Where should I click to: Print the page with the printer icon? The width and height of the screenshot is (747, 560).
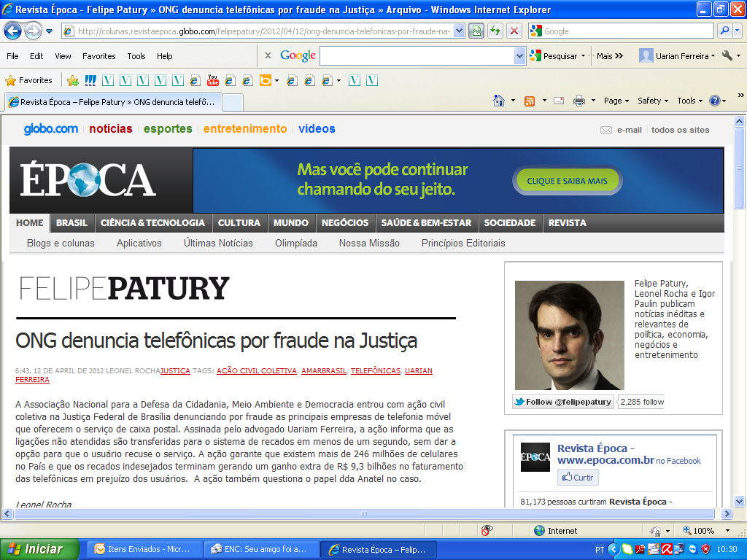578,101
